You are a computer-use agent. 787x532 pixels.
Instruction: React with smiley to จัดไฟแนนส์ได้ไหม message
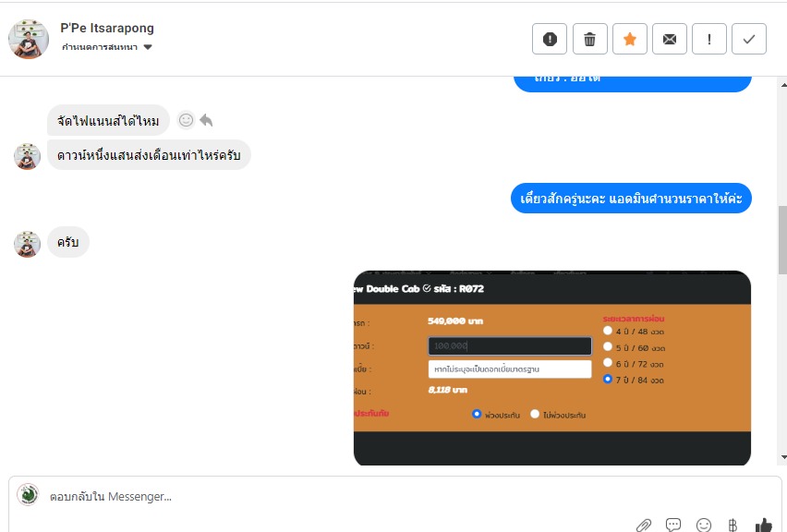pos(186,120)
